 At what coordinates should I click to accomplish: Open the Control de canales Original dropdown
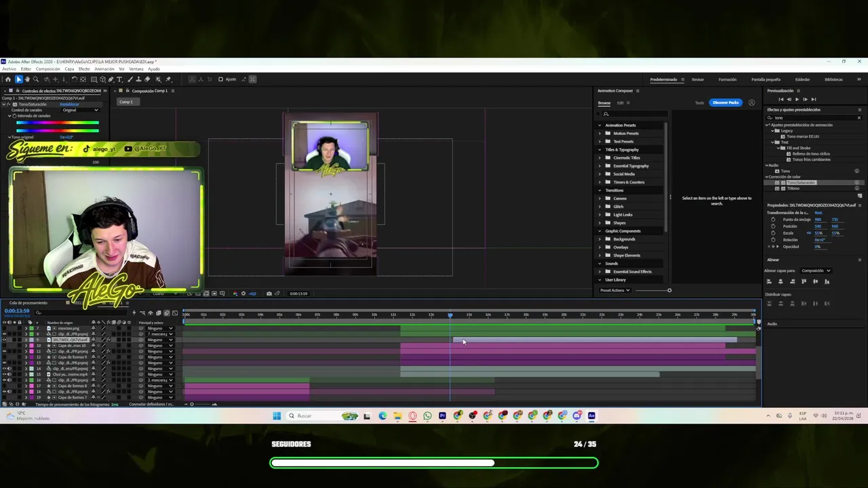click(x=81, y=110)
